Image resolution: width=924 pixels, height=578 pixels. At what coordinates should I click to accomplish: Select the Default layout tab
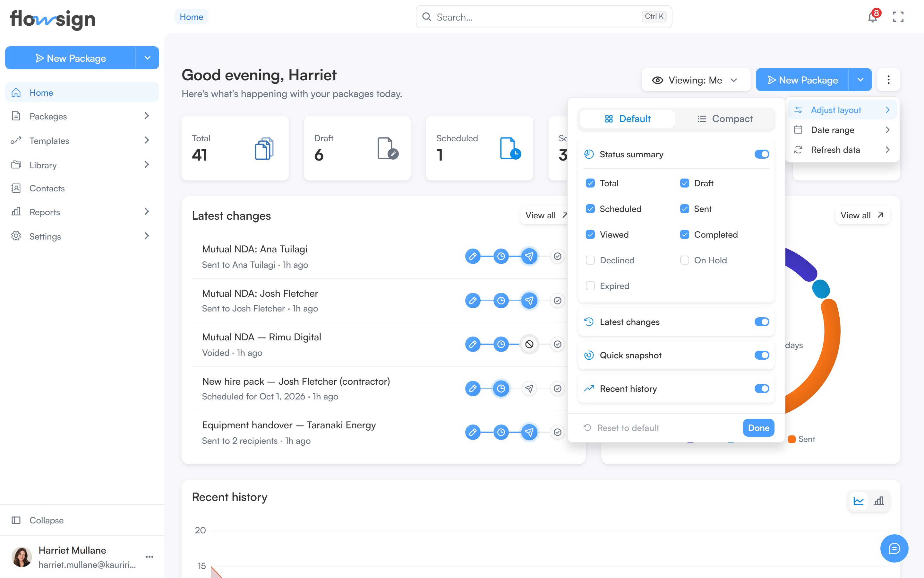(627, 118)
